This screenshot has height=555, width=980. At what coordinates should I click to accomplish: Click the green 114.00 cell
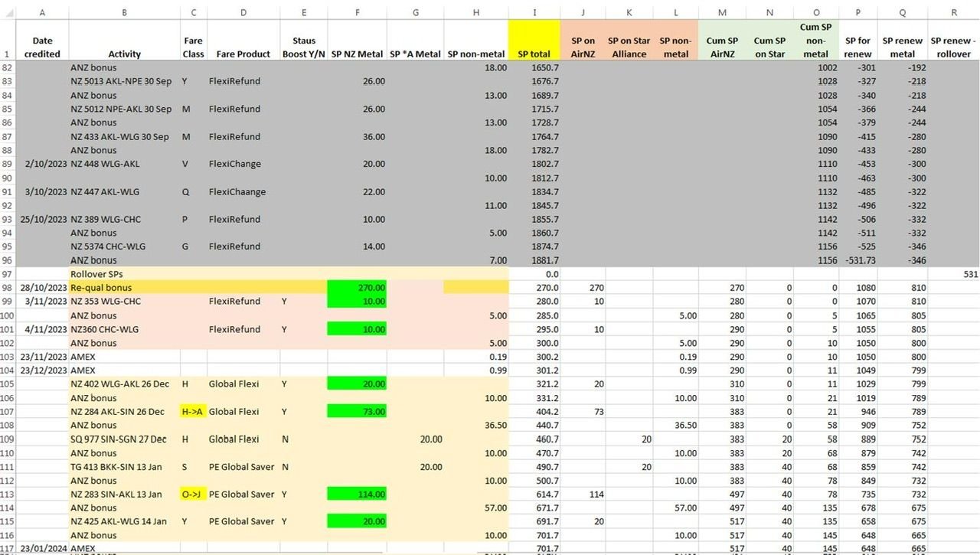pyautogui.click(x=357, y=495)
